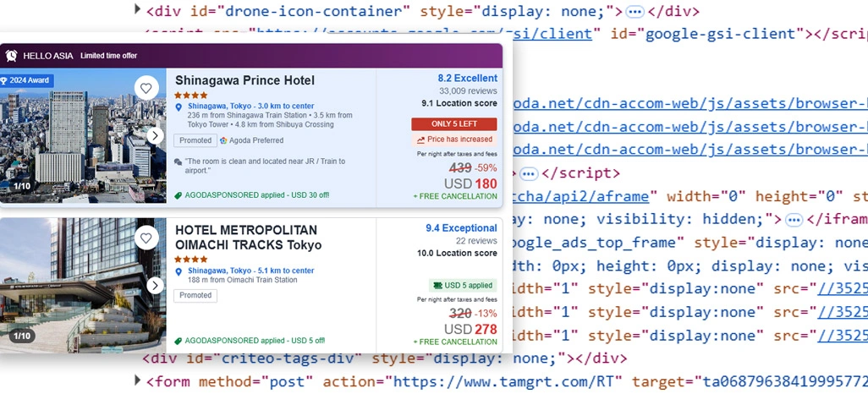The height and width of the screenshot is (394, 868).
Task: Click the google_ads_top_frame attribute text
Action: 596,243
